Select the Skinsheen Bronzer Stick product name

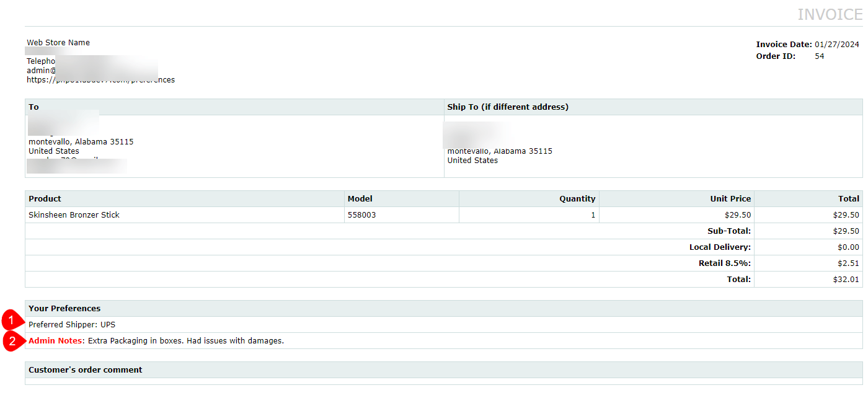click(74, 215)
